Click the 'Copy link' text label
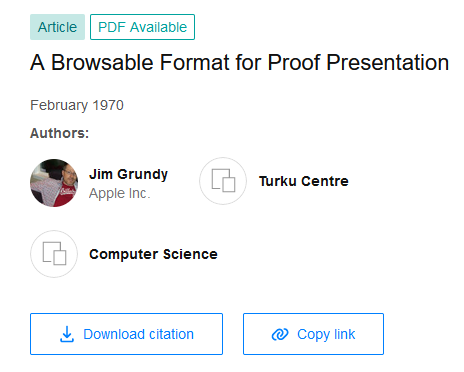This screenshot has height=372, width=464. (x=326, y=334)
